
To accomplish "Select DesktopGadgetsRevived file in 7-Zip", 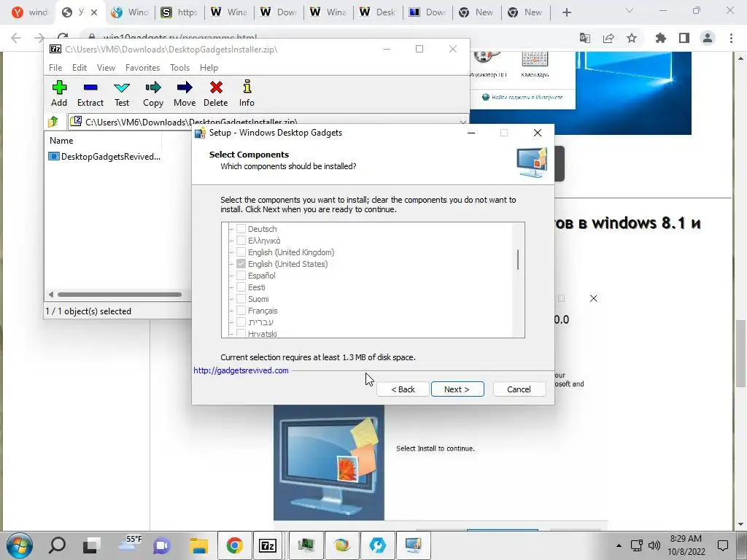I will [x=105, y=157].
